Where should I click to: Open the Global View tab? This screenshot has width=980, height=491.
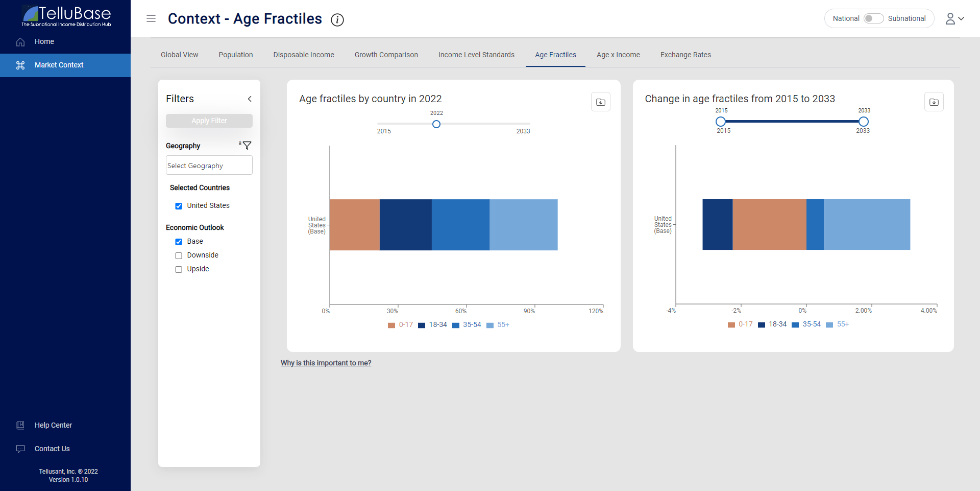click(x=180, y=55)
